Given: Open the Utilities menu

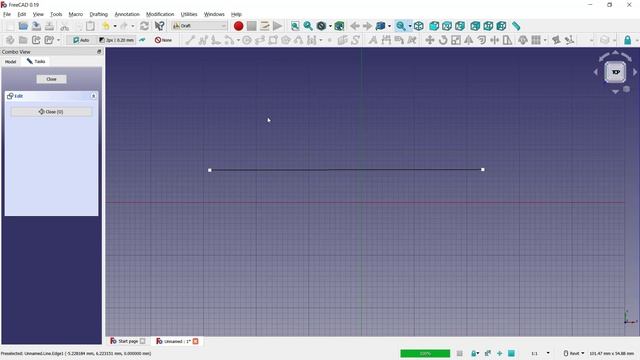Looking at the screenshot, I should coord(189,14).
